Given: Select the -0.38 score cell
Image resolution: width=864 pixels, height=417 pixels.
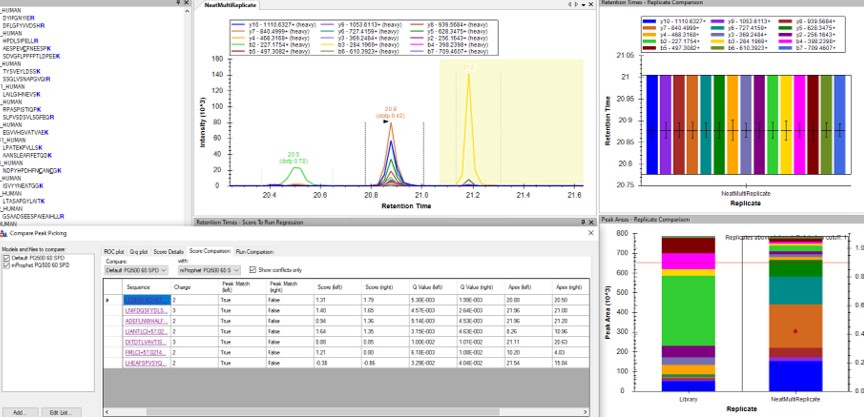Looking at the screenshot, I should pyautogui.click(x=337, y=362).
